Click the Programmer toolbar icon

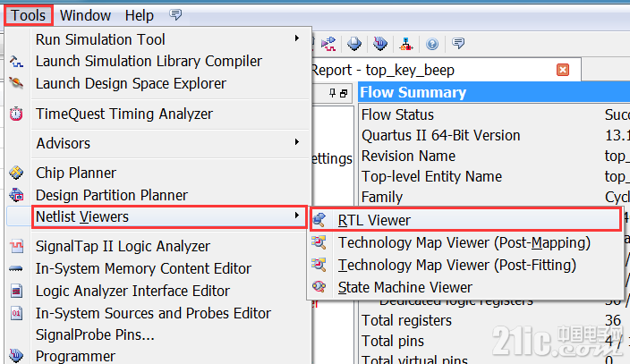pyautogui.click(x=379, y=44)
